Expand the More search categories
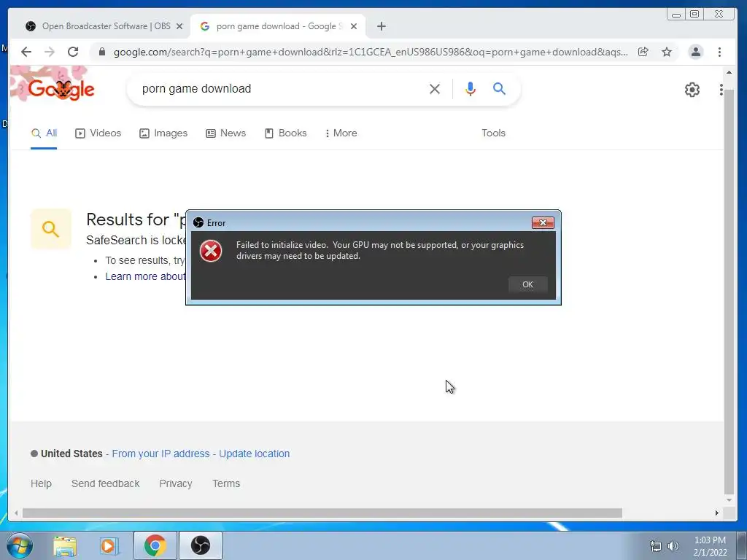Viewport: 747px width, 560px height. pos(341,133)
